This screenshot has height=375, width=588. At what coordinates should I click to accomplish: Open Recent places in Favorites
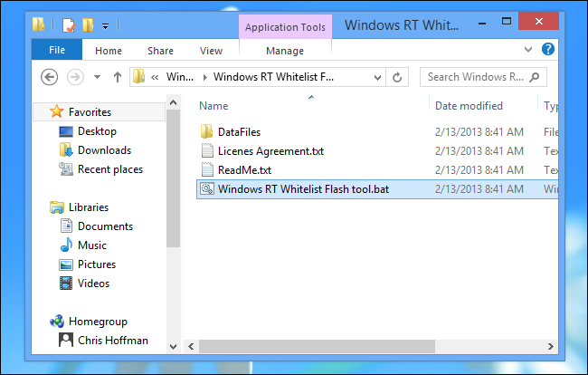point(110,169)
